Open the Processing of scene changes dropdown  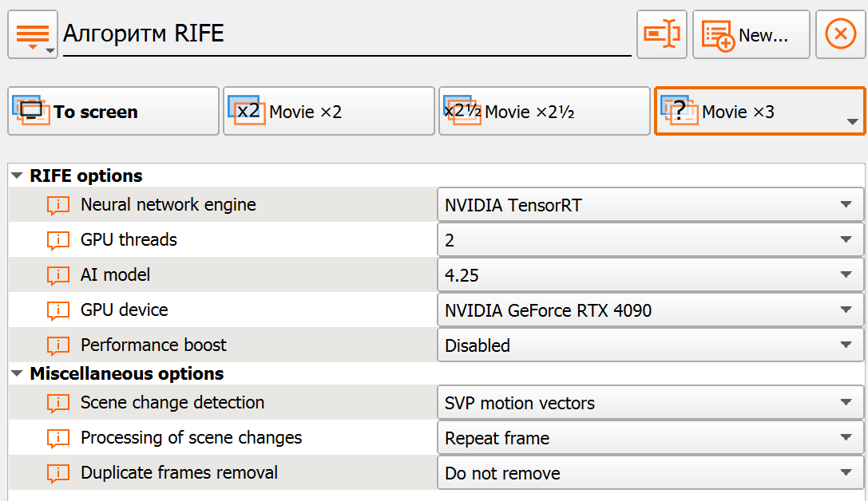[x=650, y=438]
